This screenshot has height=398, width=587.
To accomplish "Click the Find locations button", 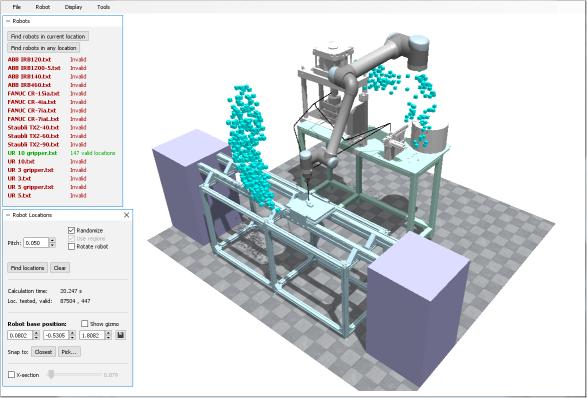I will pos(27,268).
